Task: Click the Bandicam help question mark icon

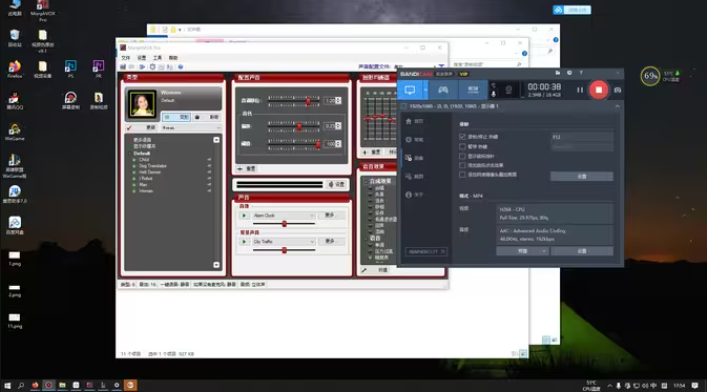Action: 581,73
